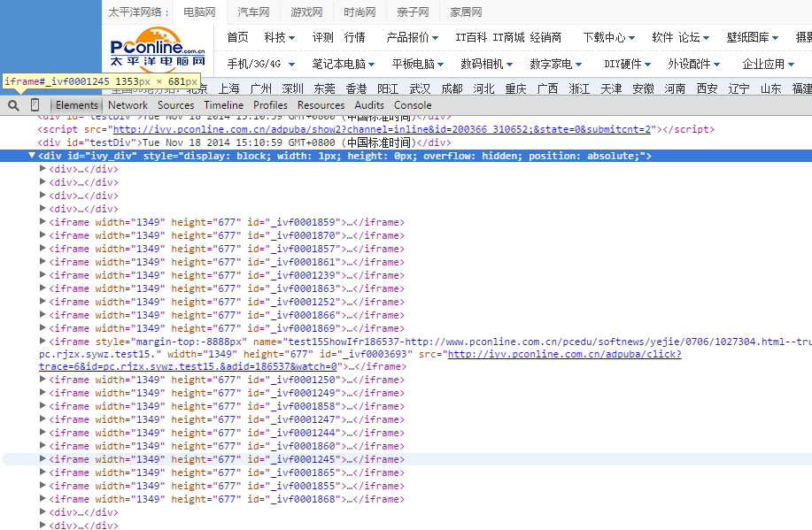Select the iframe _ivf0001869 row
The height and width of the screenshot is (530, 812).
point(227,328)
